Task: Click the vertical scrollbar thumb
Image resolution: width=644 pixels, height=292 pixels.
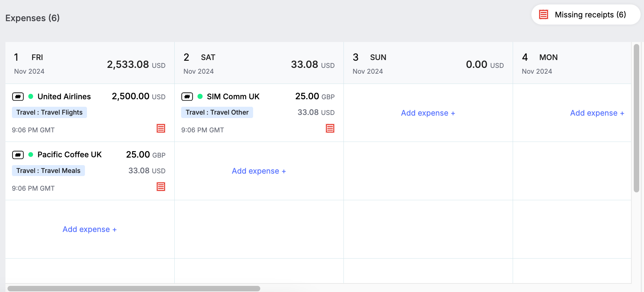Action: (x=636, y=118)
